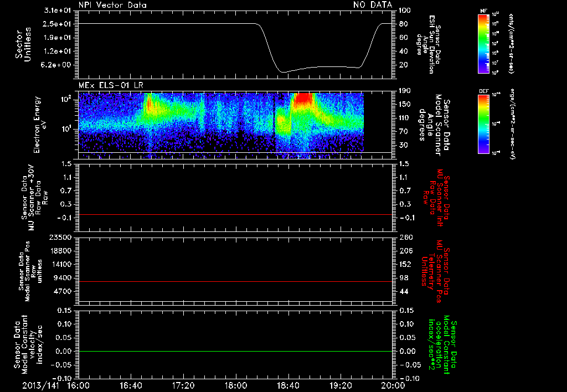Click the 98 value on Telemetry Pos axis
The height and width of the screenshot is (392, 567).
[404, 278]
